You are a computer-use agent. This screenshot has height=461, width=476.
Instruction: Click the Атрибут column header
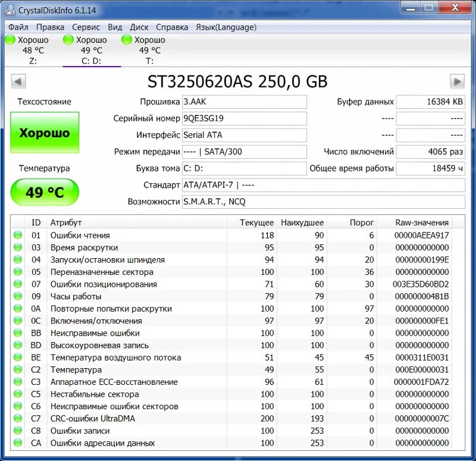[x=137, y=222]
